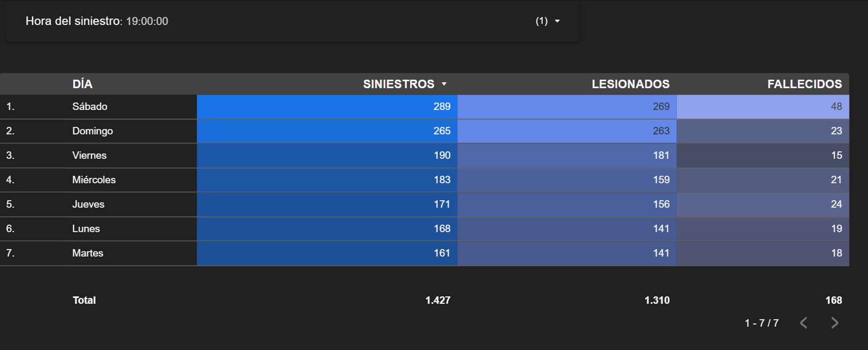This screenshot has height=350, width=868.
Task: Sort by the FALLECIDOS column header
Action: click(x=804, y=84)
